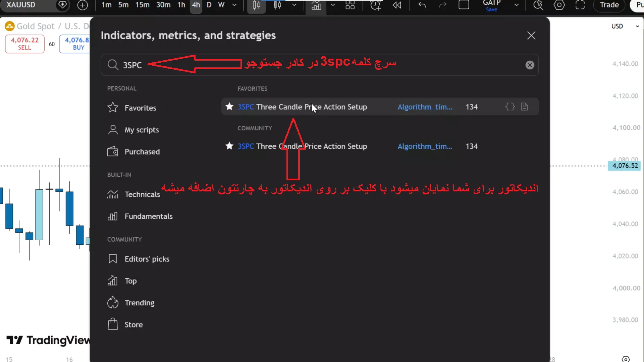Open the XAUUSD symbol search
Viewport: 644px width, 362px height.
[21, 5]
